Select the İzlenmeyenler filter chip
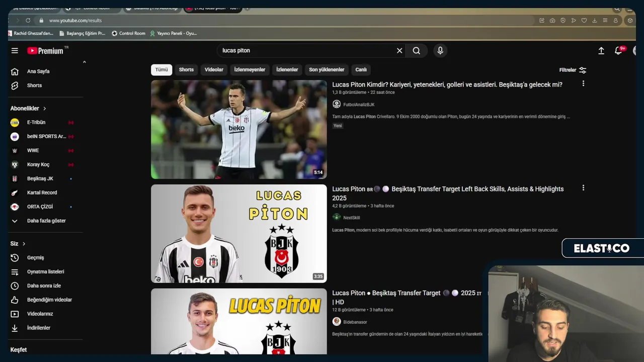The width and height of the screenshot is (644, 362). 250,70
